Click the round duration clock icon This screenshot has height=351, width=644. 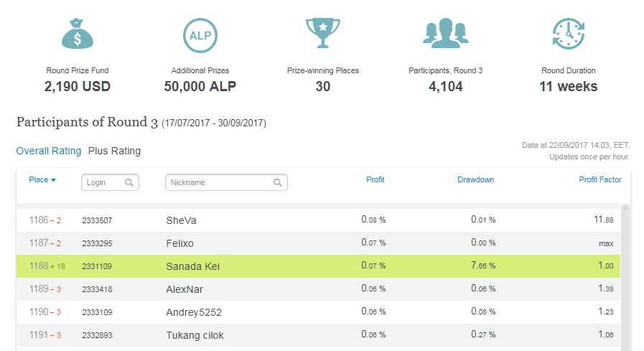click(569, 34)
